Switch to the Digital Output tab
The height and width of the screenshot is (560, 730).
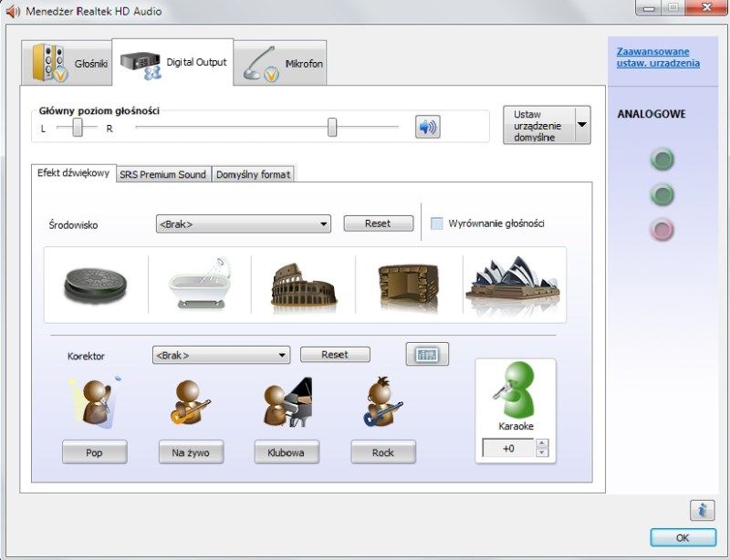pyautogui.click(x=172, y=62)
